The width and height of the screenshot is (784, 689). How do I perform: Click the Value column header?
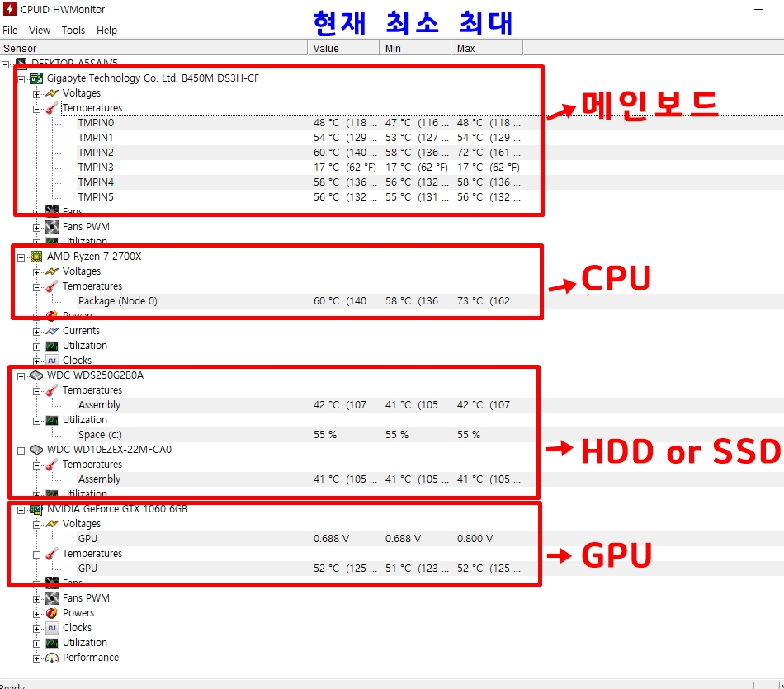click(x=343, y=48)
